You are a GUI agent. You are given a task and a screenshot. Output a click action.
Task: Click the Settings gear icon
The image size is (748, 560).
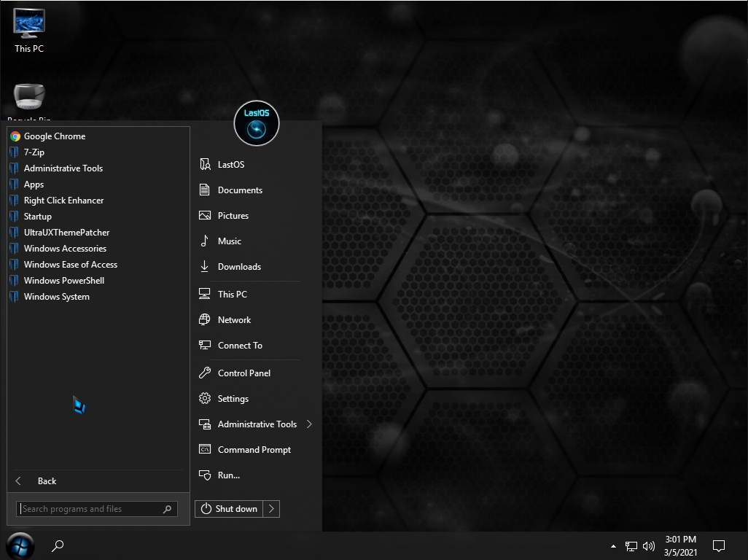coord(205,398)
